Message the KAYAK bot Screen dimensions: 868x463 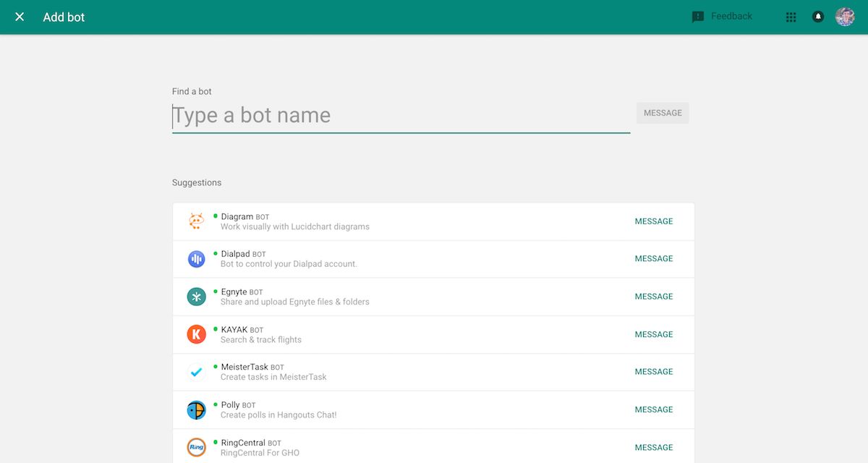(x=654, y=334)
